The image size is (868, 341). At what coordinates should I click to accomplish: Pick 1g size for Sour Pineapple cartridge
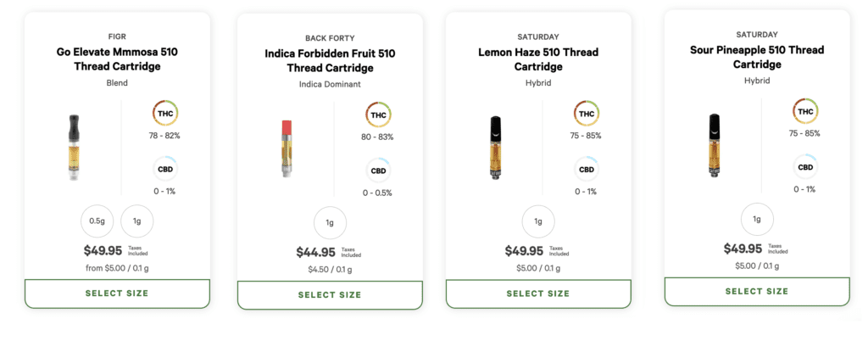[756, 219]
